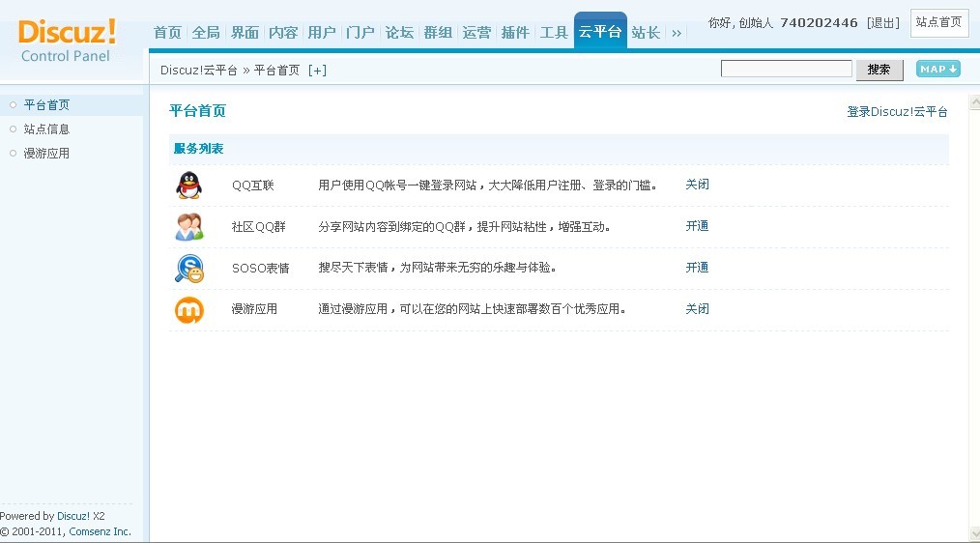Click 开通 for 社区QQ群 service
Viewport: 980px width, 543px height.
click(697, 226)
